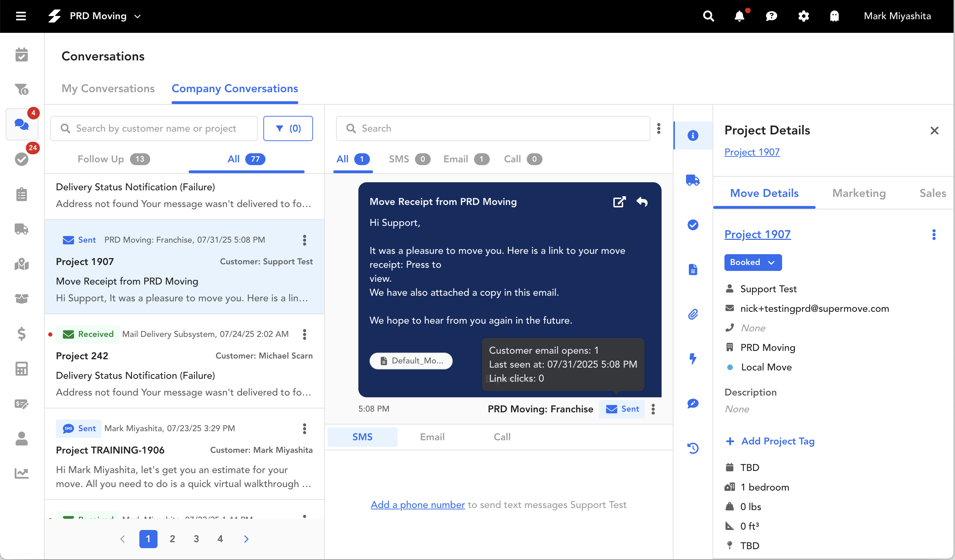Screen dimensions: 955x560
Task: Open the truck icon in the project sidebar
Action: (x=693, y=180)
